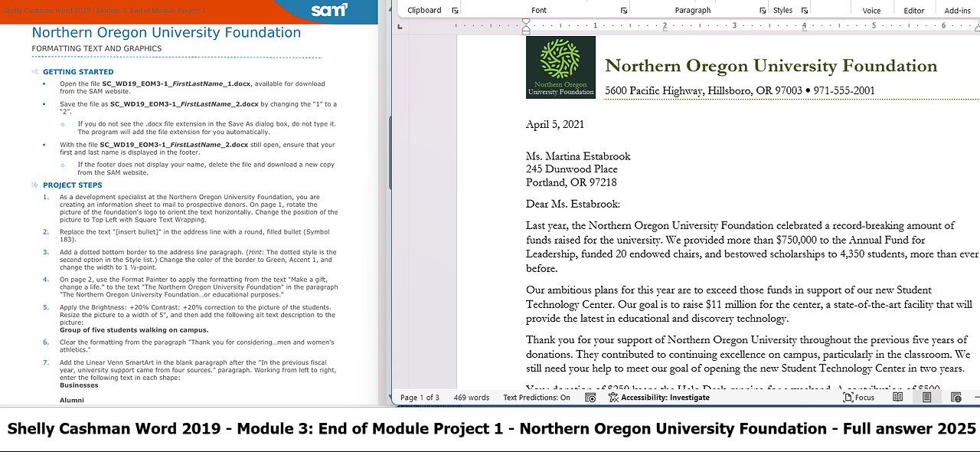Click the date April 5, 2021
Screen dimensions: 980x452
[x=555, y=125]
